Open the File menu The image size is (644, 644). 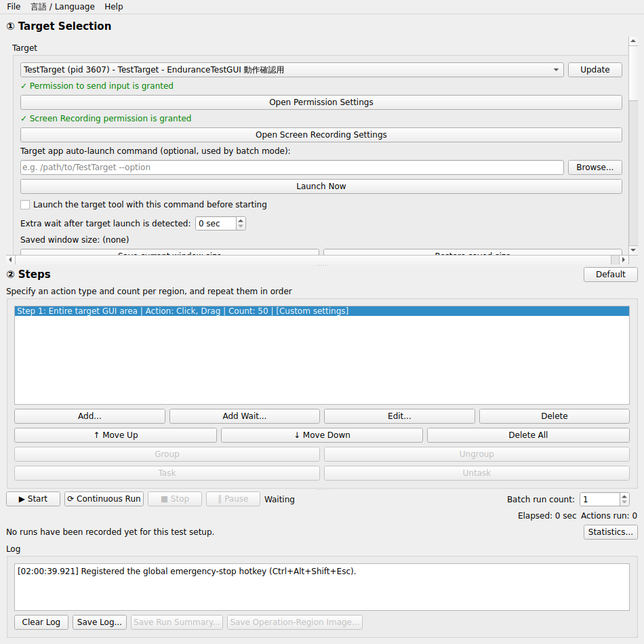(14, 7)
